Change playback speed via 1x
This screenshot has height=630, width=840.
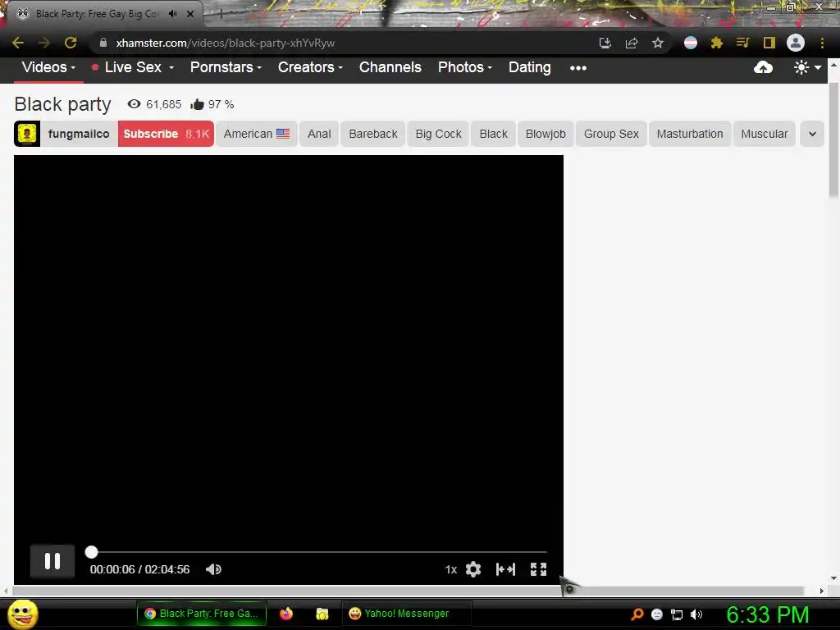click(451, 569)
